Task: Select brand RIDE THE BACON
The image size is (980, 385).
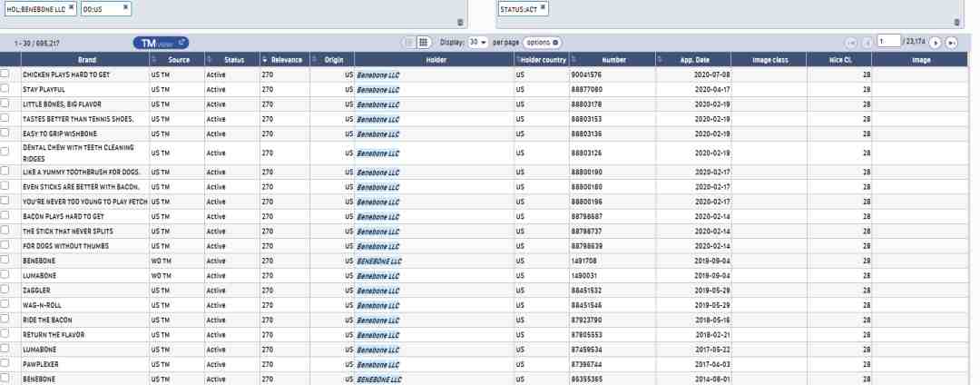Action: [47, 320]
